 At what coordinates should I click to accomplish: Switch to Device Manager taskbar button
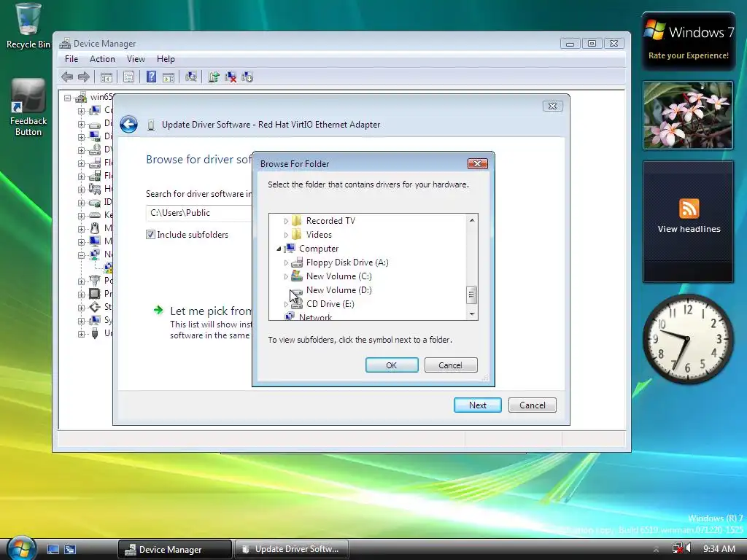[x=174, y=550]
